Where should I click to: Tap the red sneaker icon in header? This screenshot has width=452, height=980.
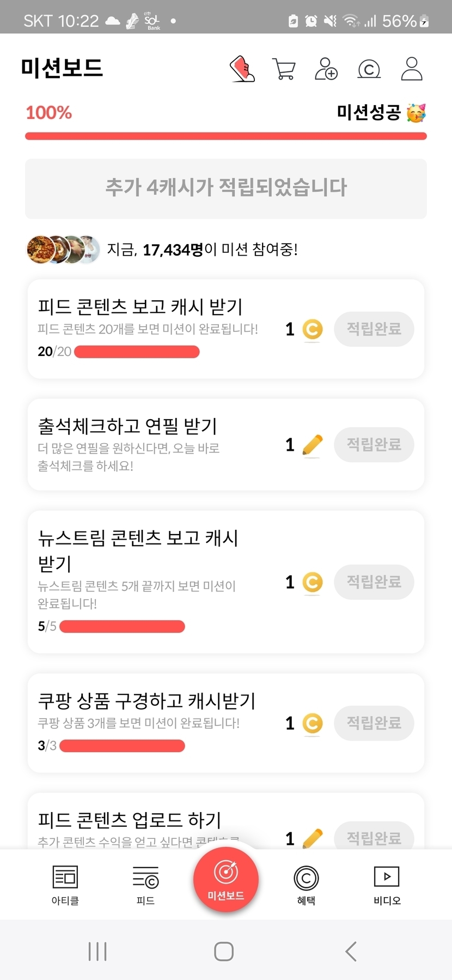pyautogui.click(x=242, y=69)
